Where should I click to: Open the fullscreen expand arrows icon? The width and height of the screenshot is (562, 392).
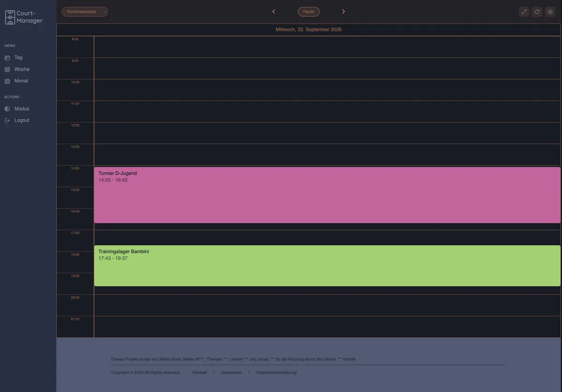[524, 12]
